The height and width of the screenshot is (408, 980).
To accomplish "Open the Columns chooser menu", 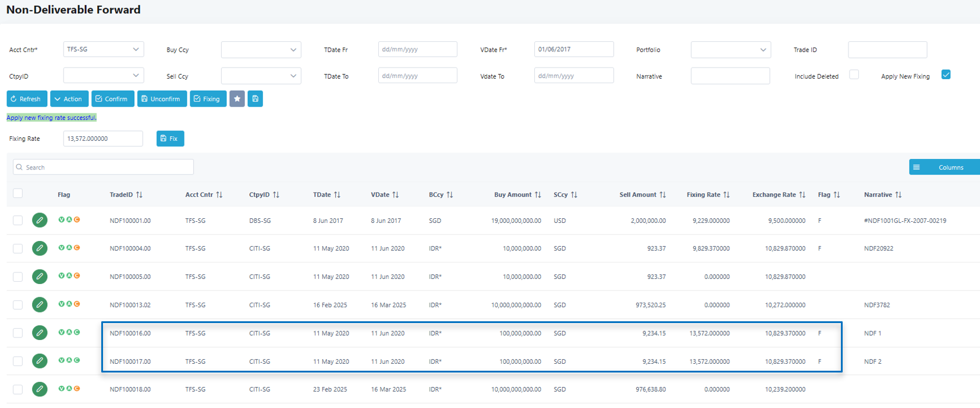I will pos(944,167).
